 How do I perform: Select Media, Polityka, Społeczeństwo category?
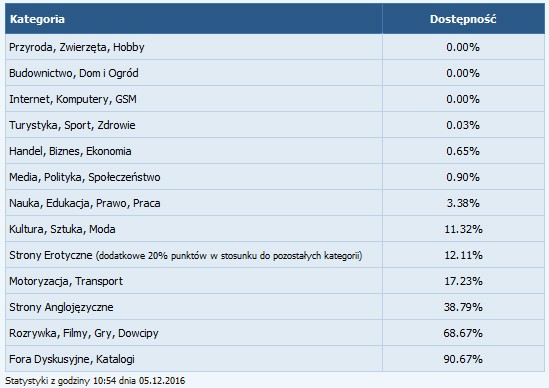(x=85, y=177)
